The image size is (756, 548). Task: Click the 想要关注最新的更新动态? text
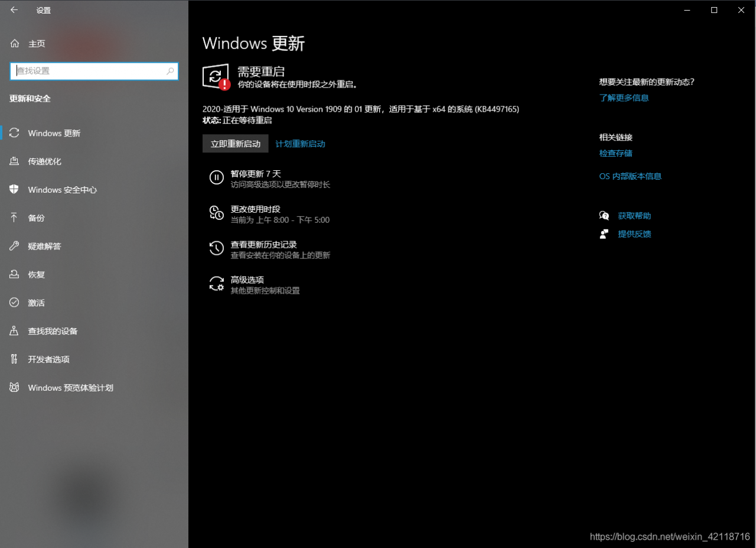(x=647, y=82)
